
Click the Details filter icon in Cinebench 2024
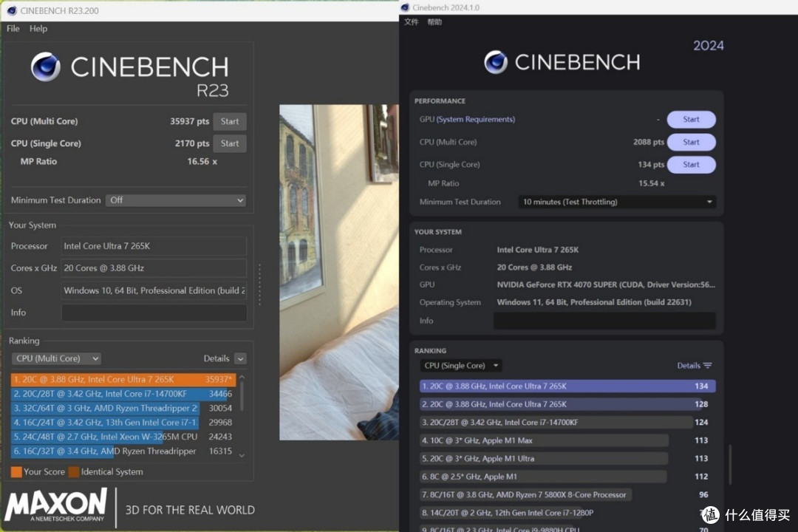coord(707,366)
